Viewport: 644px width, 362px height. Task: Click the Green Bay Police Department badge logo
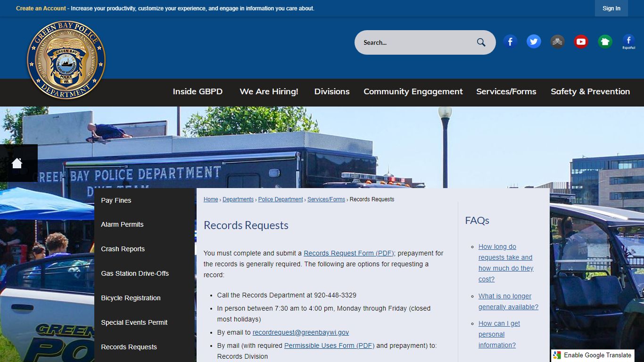[x=66, y=60]
